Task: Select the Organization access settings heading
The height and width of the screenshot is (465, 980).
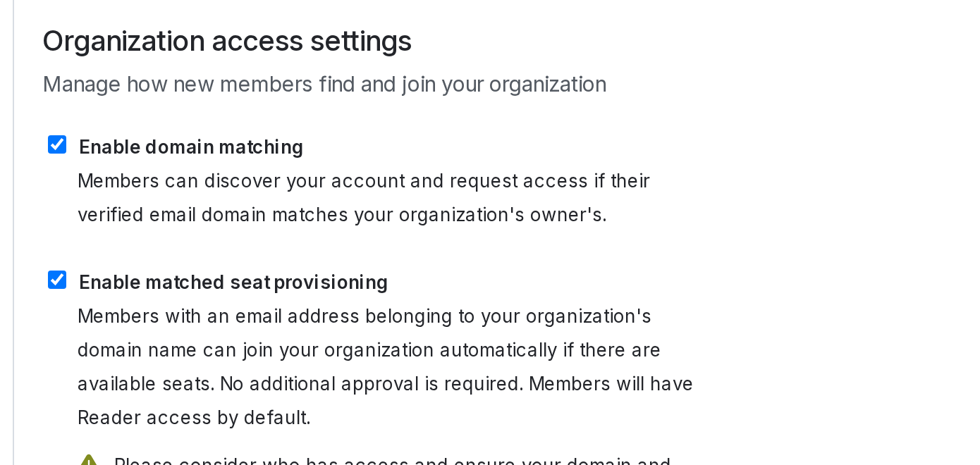Action: click(x=227, y=41)
